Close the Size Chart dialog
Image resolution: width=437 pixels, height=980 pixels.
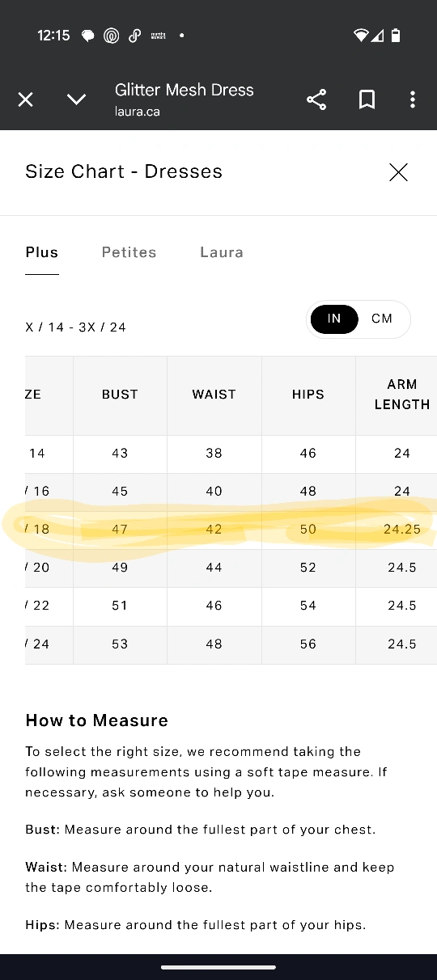[398, 171]
